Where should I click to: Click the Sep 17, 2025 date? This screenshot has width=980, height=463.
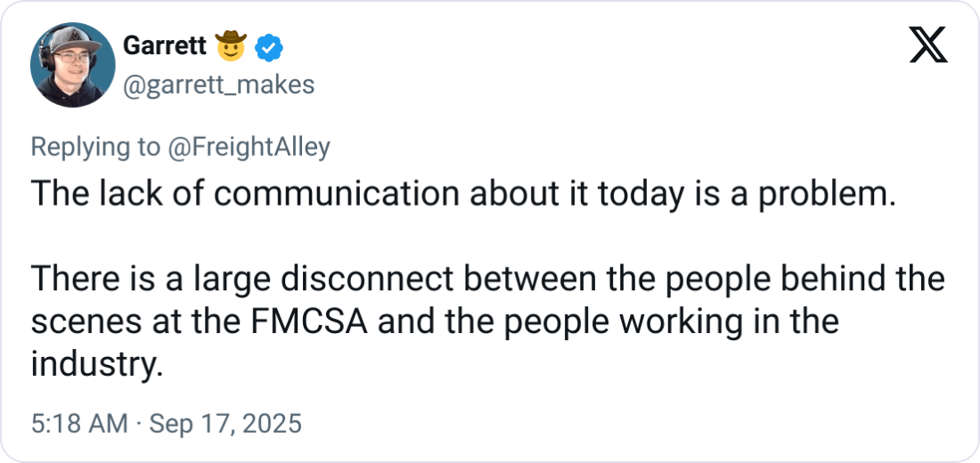[x=226, y=423]
